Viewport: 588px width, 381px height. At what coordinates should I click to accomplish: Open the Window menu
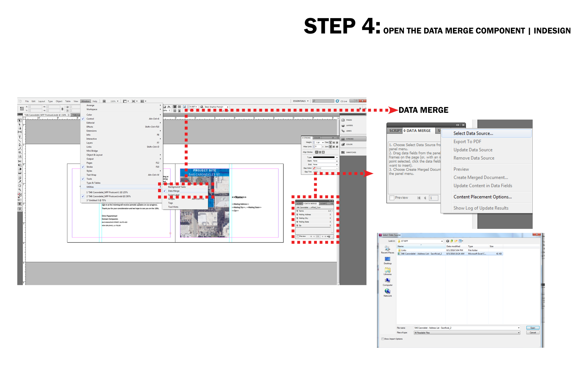pyautogui.click(x=85, y=101)
